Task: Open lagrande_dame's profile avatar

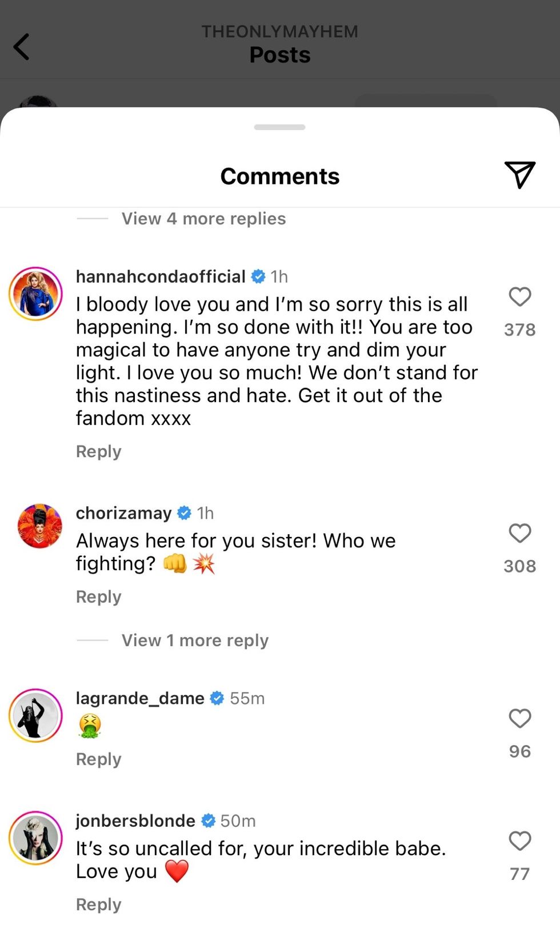Action: click(35, 715)
